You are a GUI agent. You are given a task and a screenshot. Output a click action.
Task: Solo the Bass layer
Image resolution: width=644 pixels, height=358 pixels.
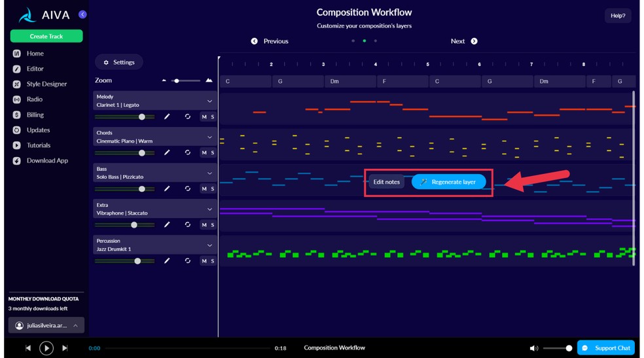(212, 188)
